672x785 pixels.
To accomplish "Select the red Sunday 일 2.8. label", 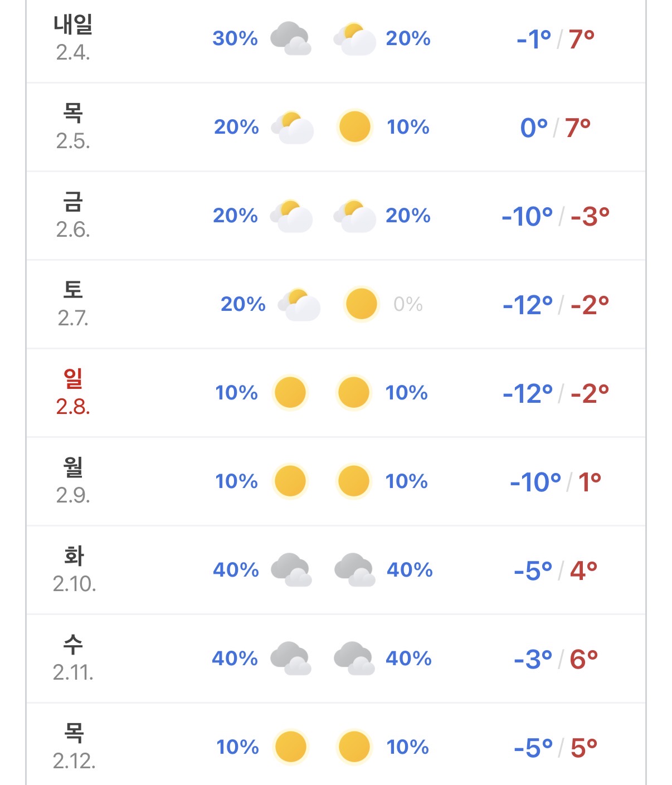I will [73, 392].
